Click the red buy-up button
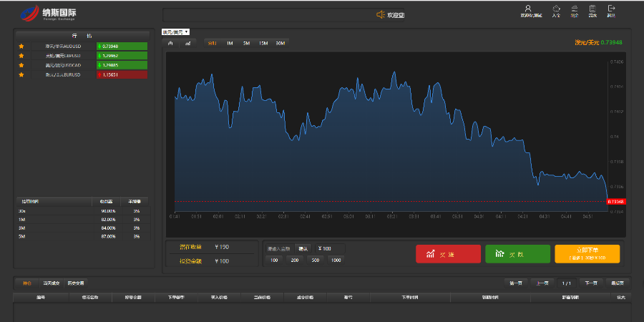The height and width of the screenshot is (322, 644). [x=448, y=254]
